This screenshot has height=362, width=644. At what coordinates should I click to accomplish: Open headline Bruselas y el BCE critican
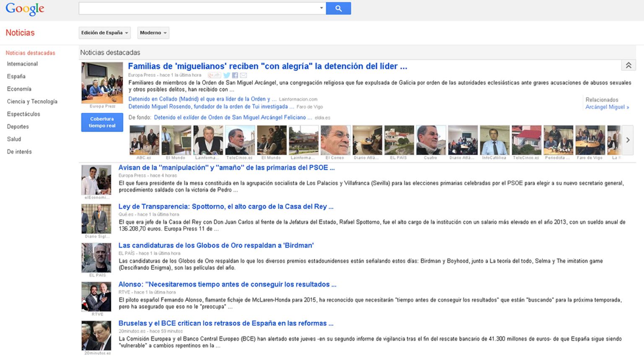coord(226,323)
